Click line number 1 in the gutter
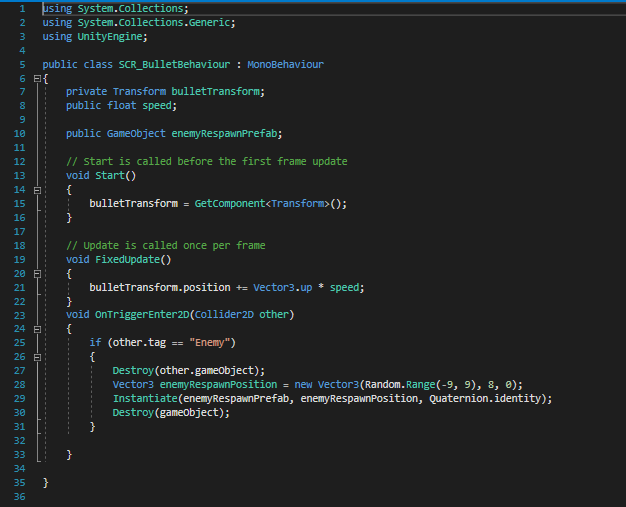The width and height of the screenshot is (626, 507). (20, 8)
